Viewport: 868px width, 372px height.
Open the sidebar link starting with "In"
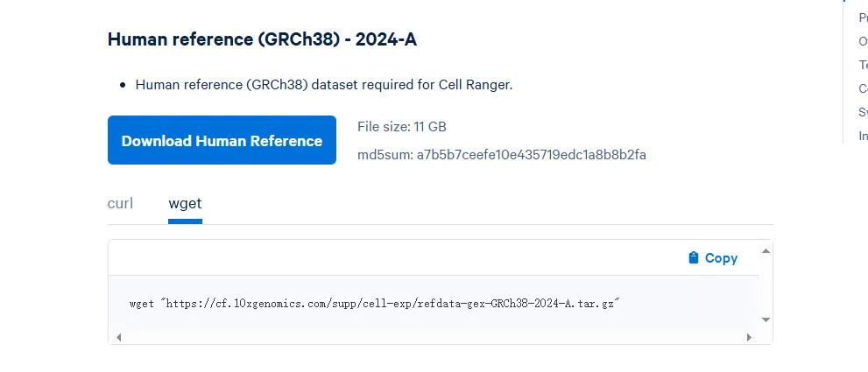pyautogui.click(x=863, y=135)
